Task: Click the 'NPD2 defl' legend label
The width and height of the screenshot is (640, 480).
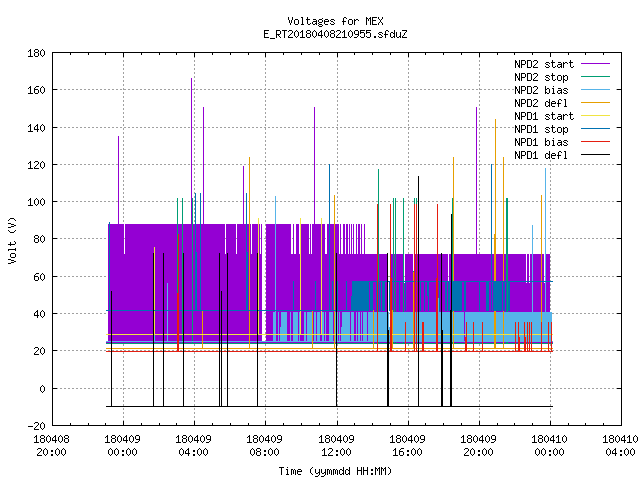Action: [541, 103]
